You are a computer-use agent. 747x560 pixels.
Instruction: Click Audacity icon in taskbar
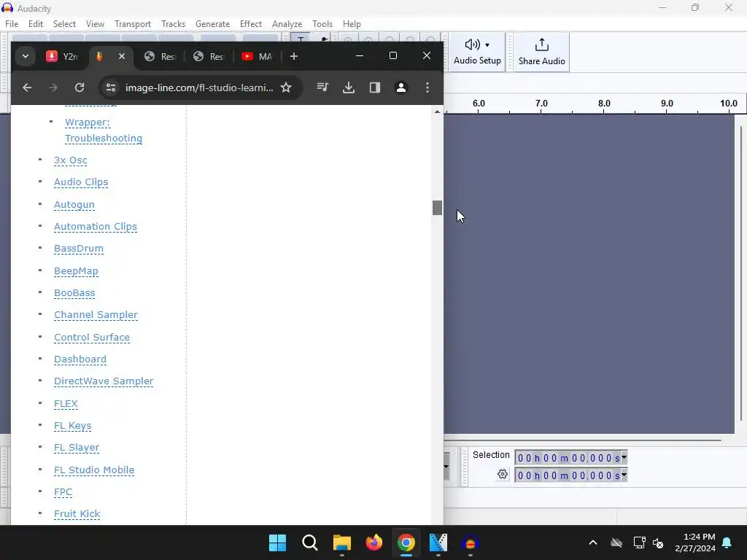(471, 542)
